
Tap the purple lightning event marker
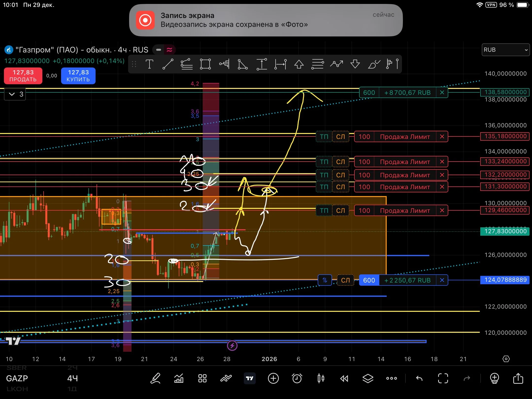click(232, 346)
